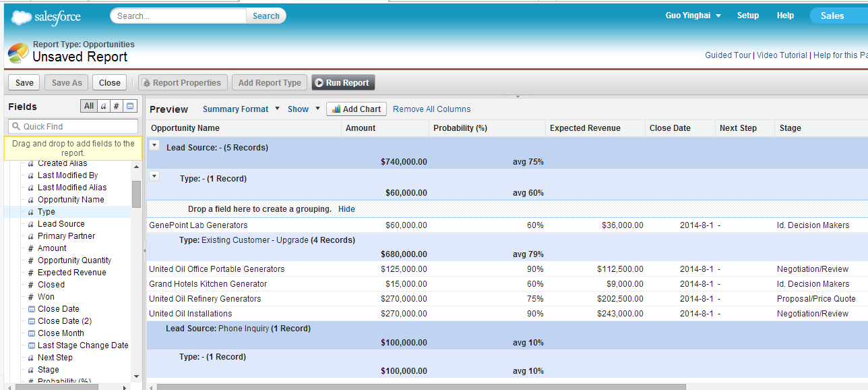This screenshot has width=868, height=390.
Task: Click the gear icon on Report Properties
Action: [x=146, y=83]
